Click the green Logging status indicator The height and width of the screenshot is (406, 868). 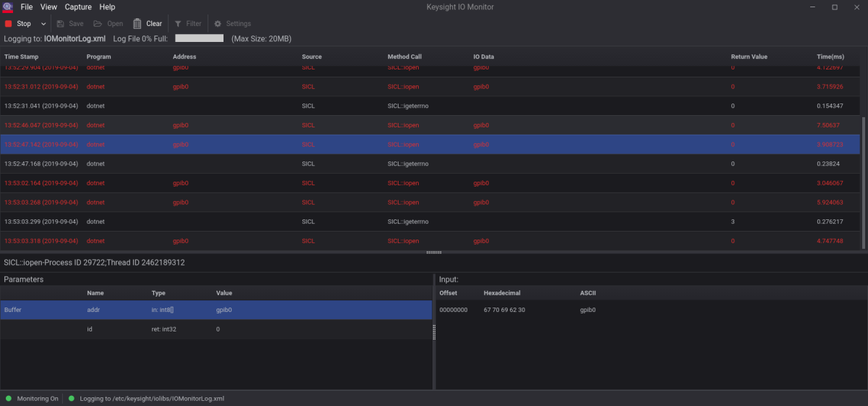point(72,399)
